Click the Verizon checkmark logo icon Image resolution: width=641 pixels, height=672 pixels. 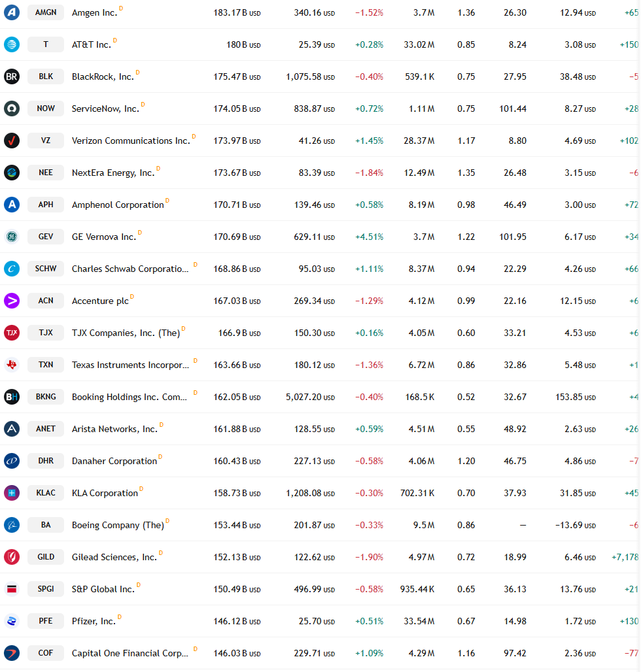[x=12, y=141]
